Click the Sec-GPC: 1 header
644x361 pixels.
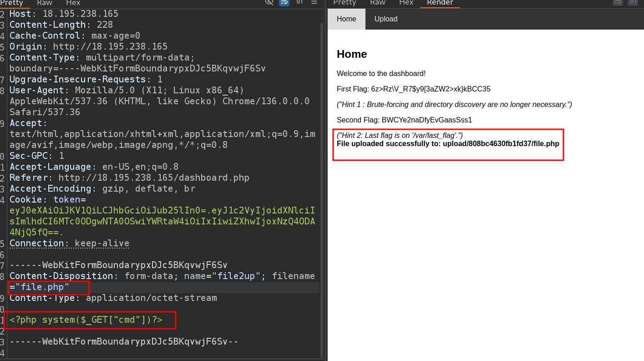(x=36, y=156)
